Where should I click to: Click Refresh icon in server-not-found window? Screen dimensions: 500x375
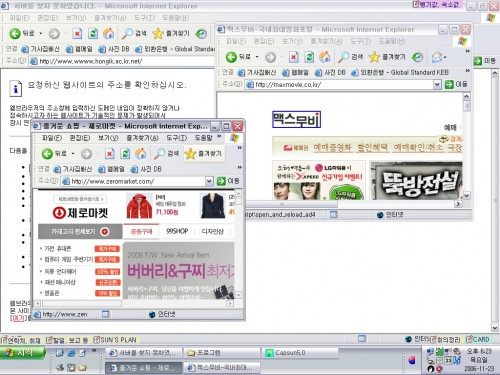pos(93,33)
